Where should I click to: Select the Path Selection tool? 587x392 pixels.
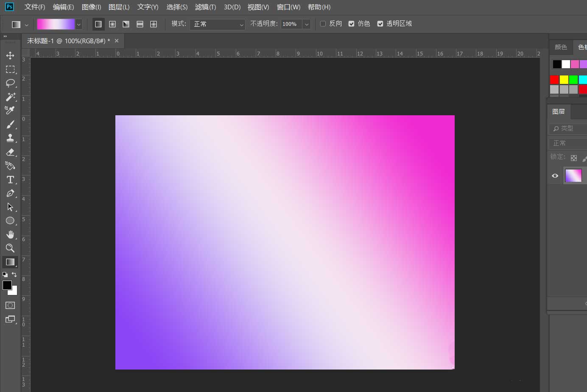[10, 207]
